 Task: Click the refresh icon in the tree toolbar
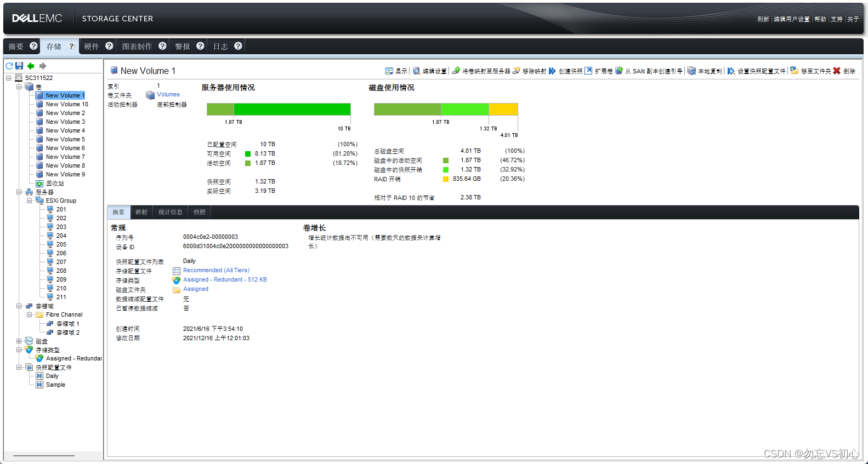tap(9, 66)
